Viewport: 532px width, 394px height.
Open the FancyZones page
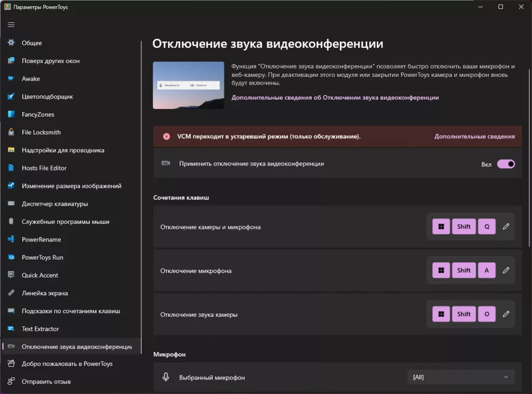(x=71, y=114)
